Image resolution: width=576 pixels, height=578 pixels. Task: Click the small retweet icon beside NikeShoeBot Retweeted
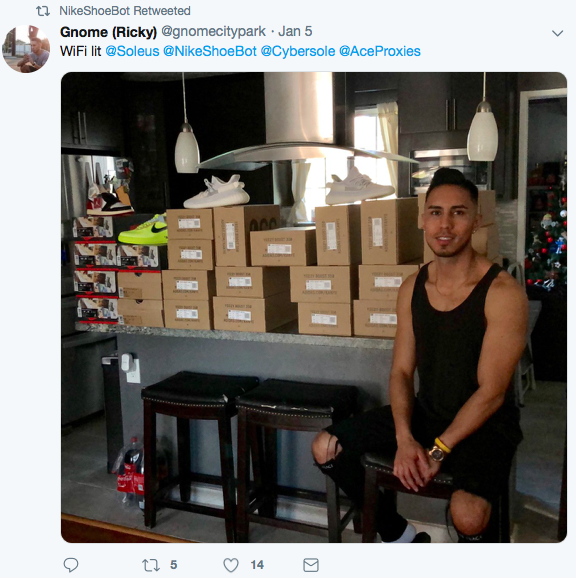pyautogui.click(x=43, y=11)
